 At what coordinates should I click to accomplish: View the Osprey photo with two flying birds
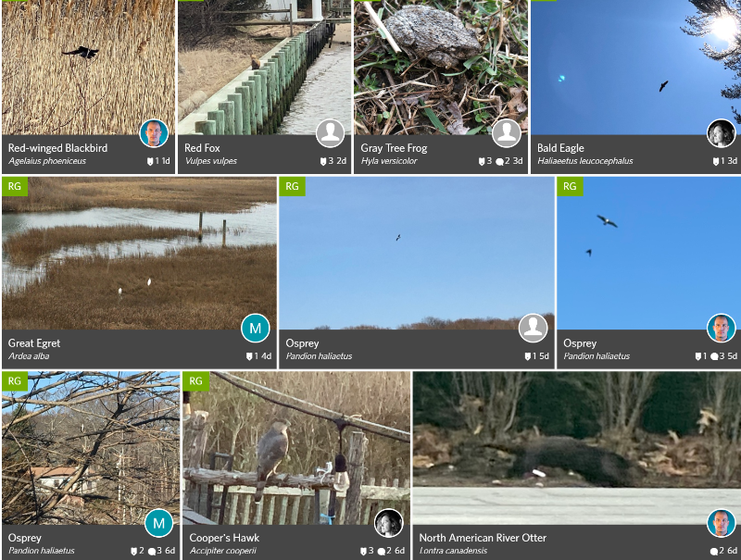point(648,253)
